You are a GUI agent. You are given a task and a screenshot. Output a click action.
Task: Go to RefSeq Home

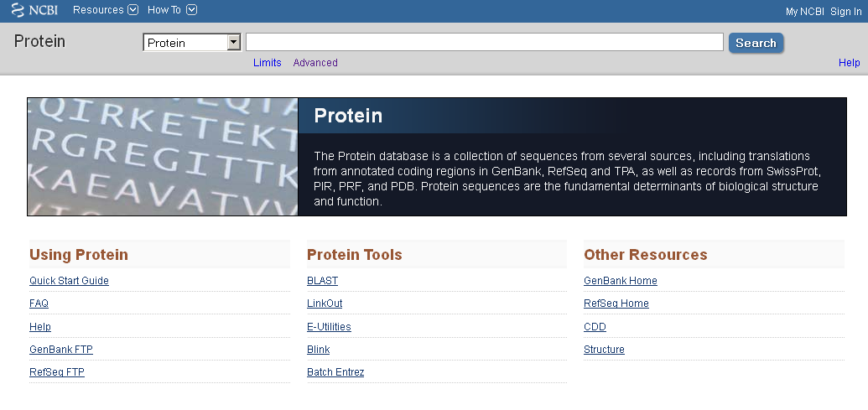point(616,304)
